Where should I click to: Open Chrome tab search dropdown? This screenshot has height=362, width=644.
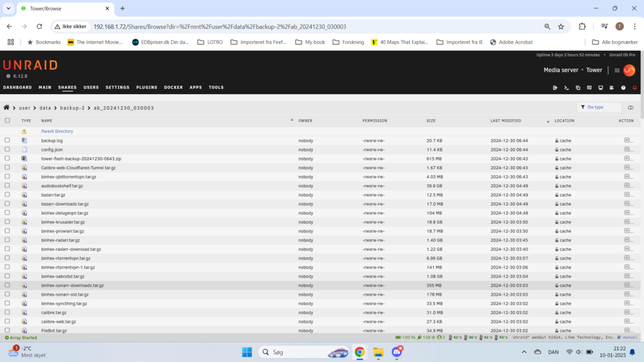click(x=8, y=8)
